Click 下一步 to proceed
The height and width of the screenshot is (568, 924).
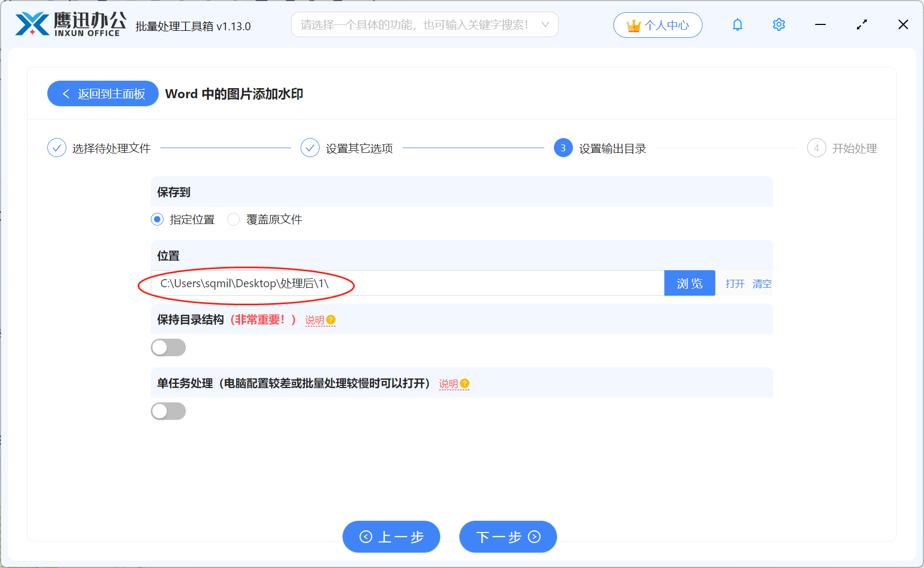pyautogui.click(x=507, y=537)
